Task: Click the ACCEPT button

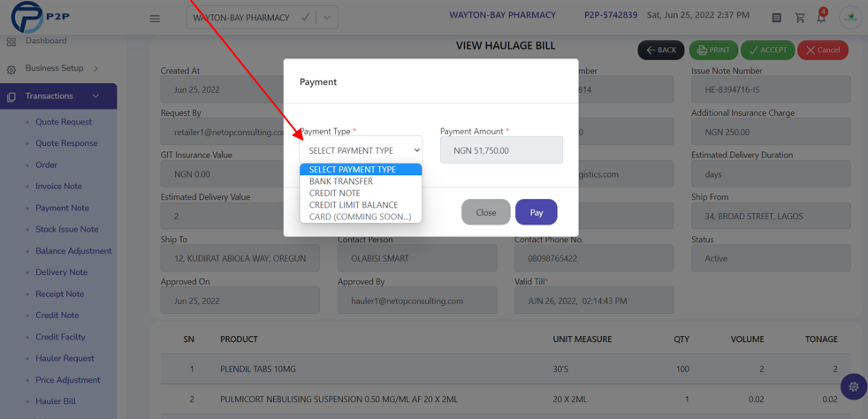Action: click(768, 50)
